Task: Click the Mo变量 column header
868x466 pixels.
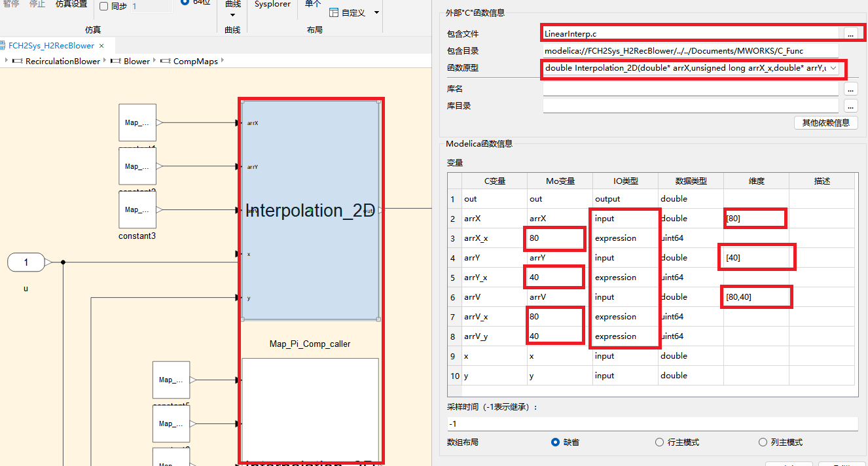Action: coord(560,181)
